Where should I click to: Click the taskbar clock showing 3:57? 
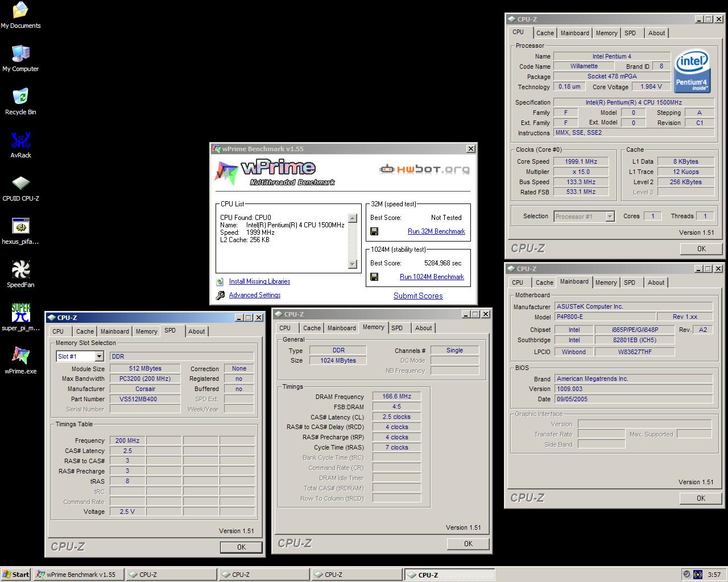tap(714, 575)
